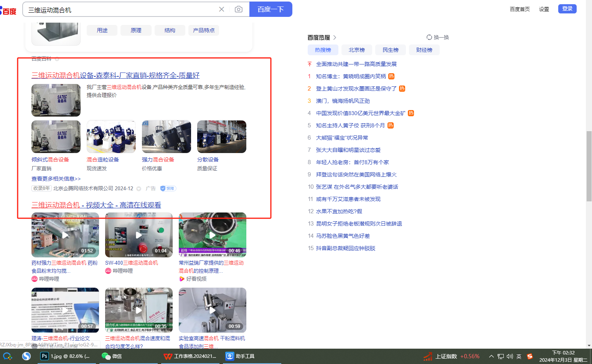Screen dimensions: 592x364
Task: Click the Baidu logo
Action: [8, 10]
